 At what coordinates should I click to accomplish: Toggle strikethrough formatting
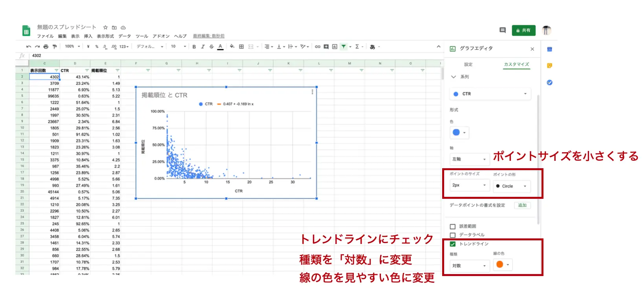[x=211, y=47]
